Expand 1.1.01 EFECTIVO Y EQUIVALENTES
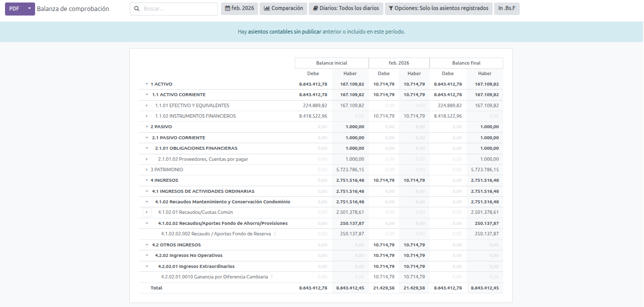 point(147,106)
